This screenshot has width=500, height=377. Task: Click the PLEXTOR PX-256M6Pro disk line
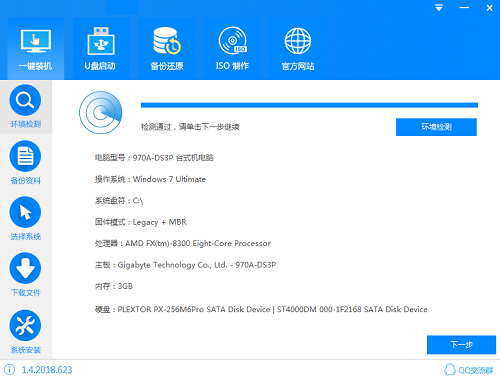tap(261, 309)
